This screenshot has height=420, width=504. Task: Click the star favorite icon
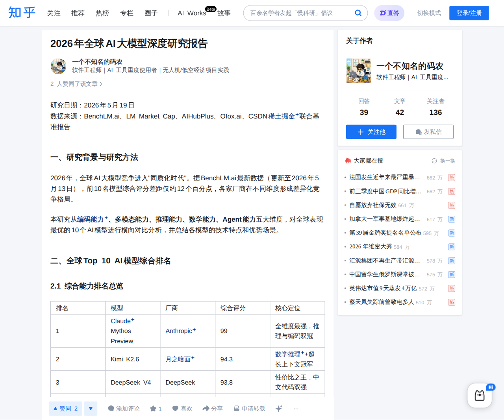pyautogui.click(x=156, y=409)
